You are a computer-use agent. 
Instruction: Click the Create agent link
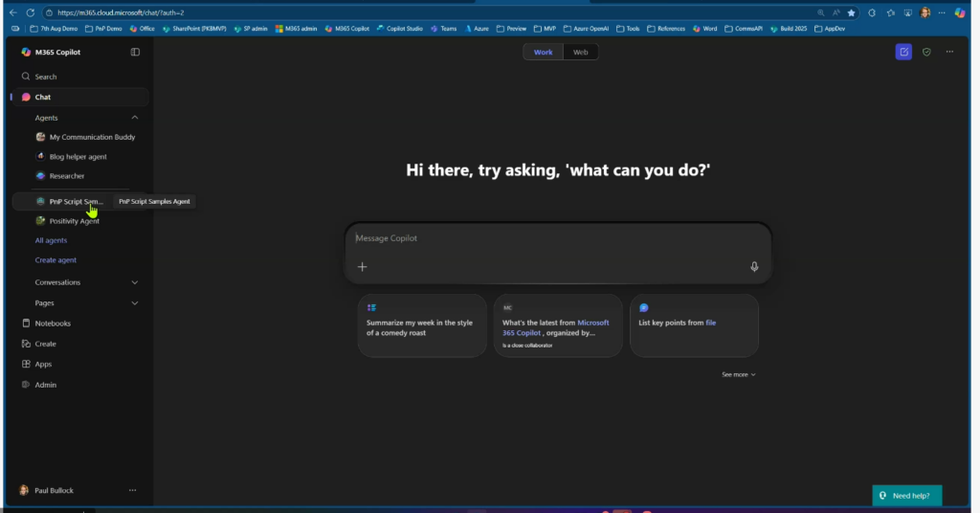tap(56, 259)
